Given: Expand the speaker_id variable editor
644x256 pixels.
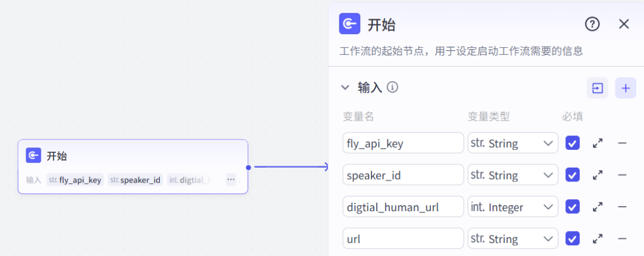Looking at the screenshot, I should [x=597, y=175].
